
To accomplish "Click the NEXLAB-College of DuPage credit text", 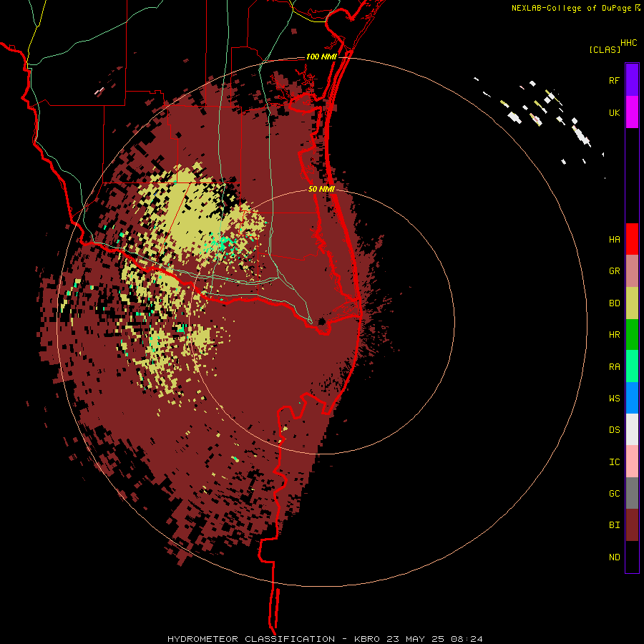I will 571,8.
